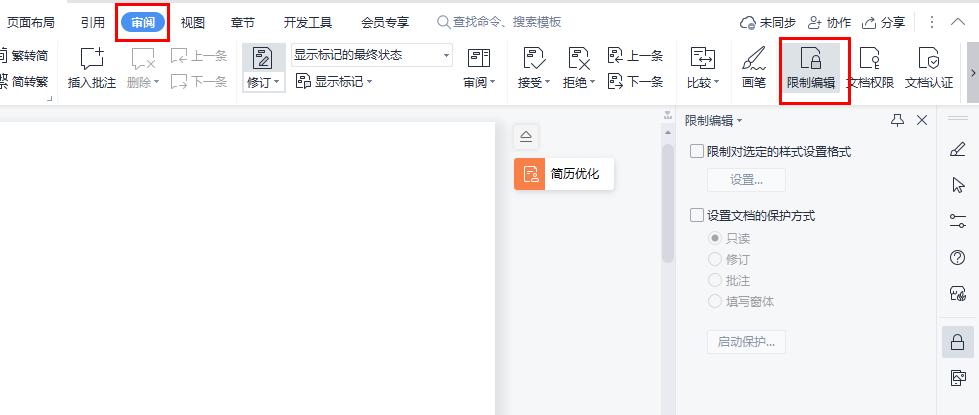Click the 插入批注 comment icon
This screenshot has width=979, height=415.
(92, 59)
